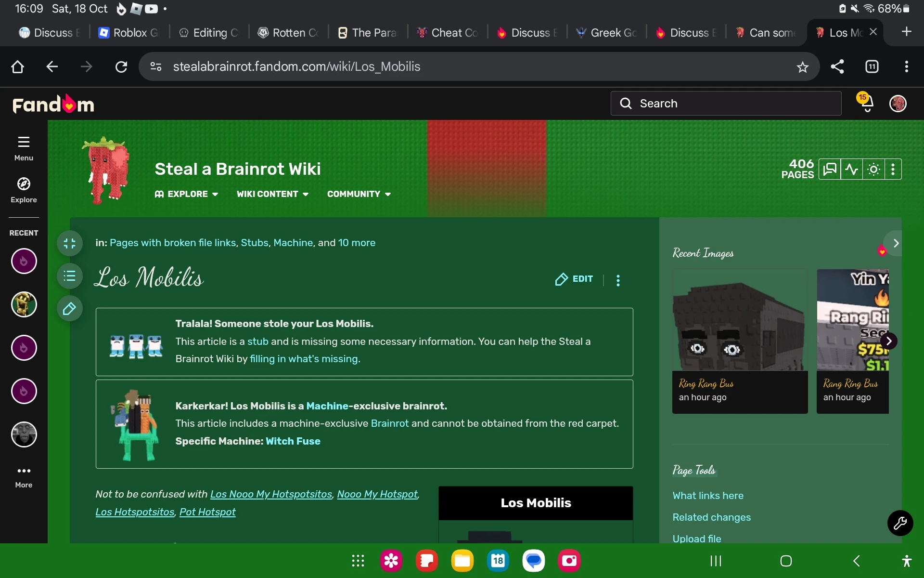Toggle the light/dark theme switch

click(x=873, y=169)
